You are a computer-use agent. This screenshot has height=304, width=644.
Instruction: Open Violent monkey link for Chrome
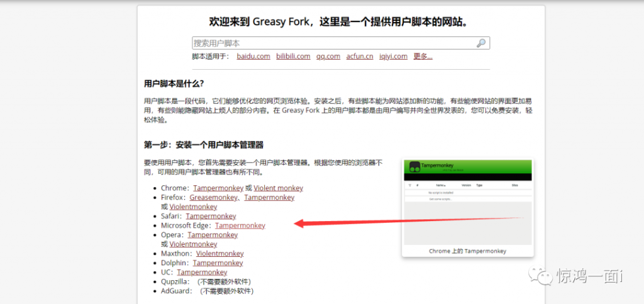pos(279,188)
